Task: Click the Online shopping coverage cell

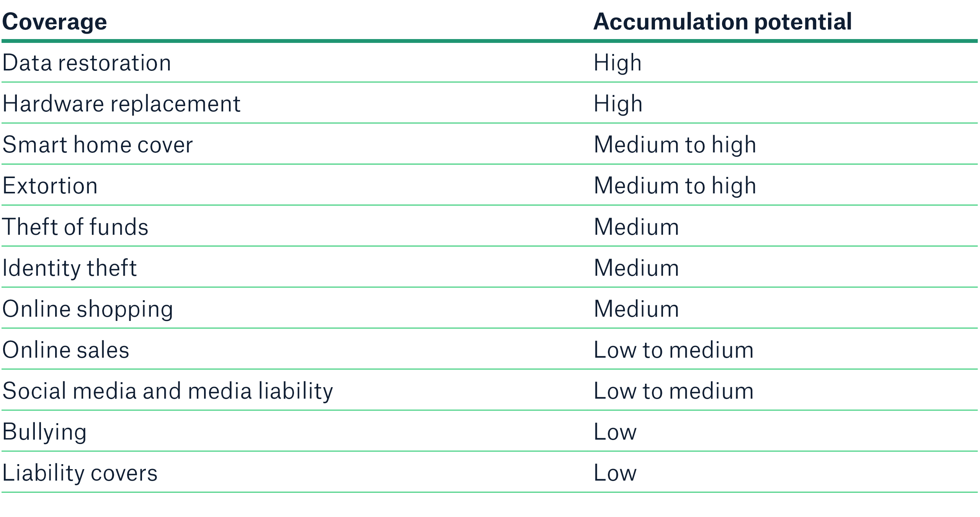Action: [88, 309]
